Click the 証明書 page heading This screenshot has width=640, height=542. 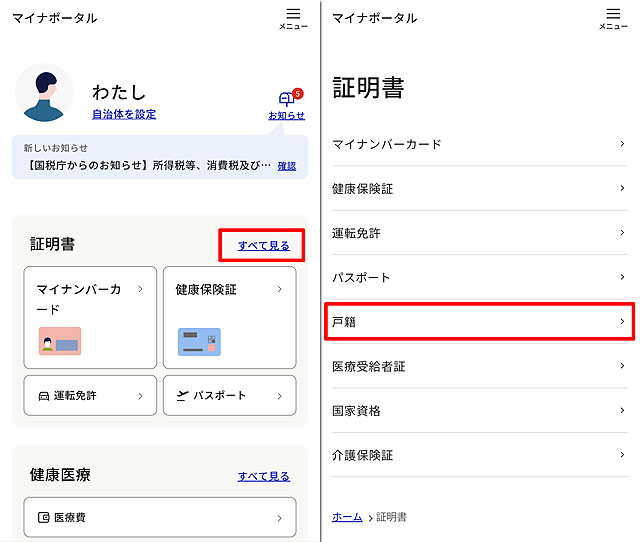pos(368,88)
